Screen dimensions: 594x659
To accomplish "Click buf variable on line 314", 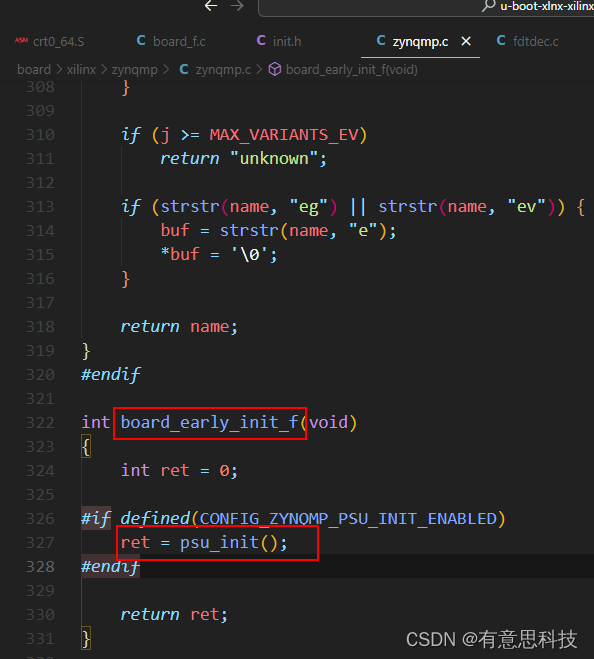I will (175, 231).
